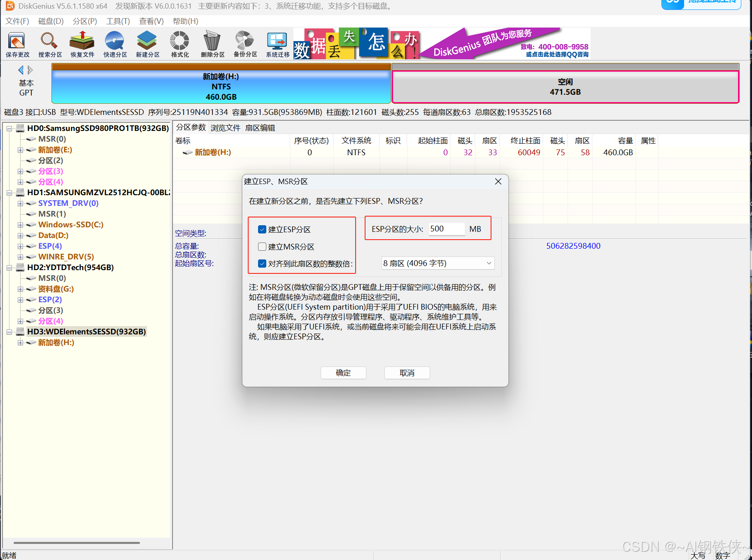The image size is (752, 560).
Task: Expand the Windows-SSD(C:) tree node
Action: point(20,225)
